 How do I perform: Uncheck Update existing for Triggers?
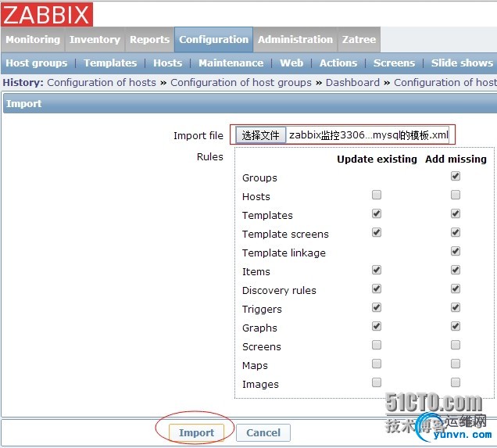377,307
